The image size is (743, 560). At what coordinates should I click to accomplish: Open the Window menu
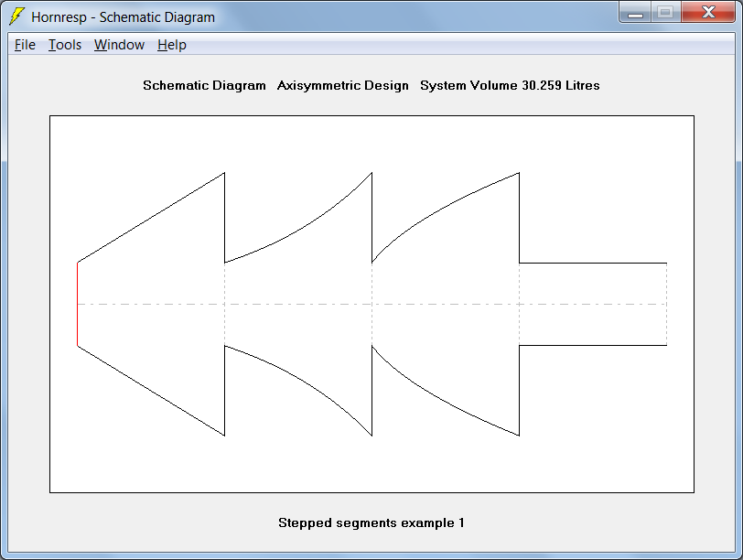(119, 45)
